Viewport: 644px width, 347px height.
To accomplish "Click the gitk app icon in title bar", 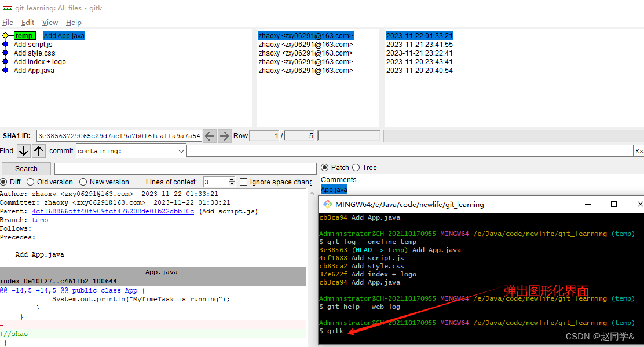I will pyautogui.click(x=8, y=8).
